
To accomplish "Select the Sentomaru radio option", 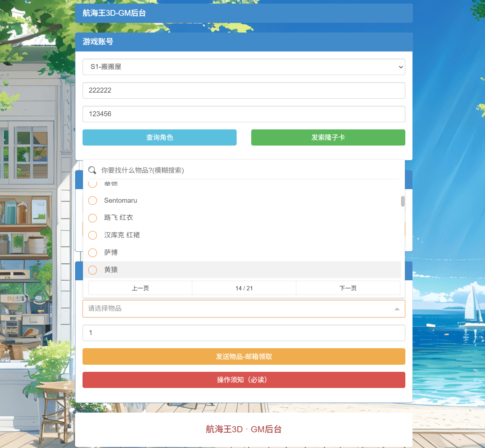I will tap(93, 201).
